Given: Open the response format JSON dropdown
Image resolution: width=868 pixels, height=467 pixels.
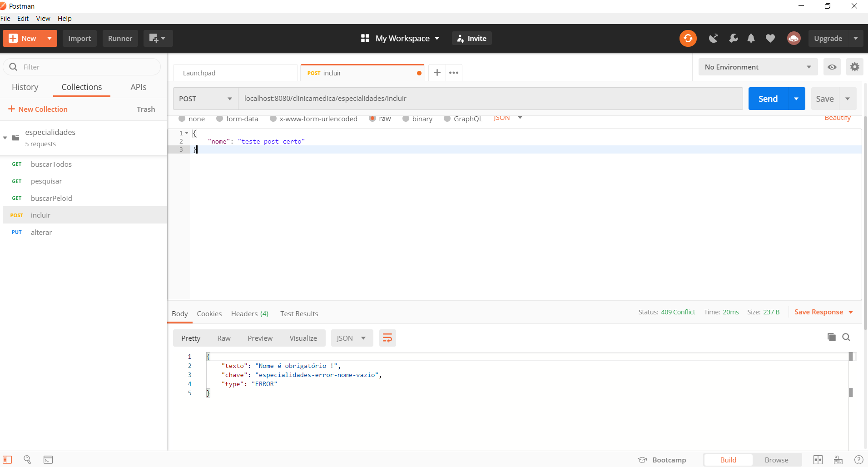Looking at the screenshot, I should coord(352,338).
